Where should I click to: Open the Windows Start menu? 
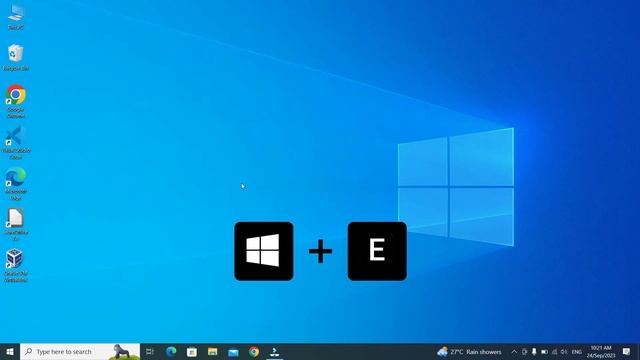click(10, 351)
